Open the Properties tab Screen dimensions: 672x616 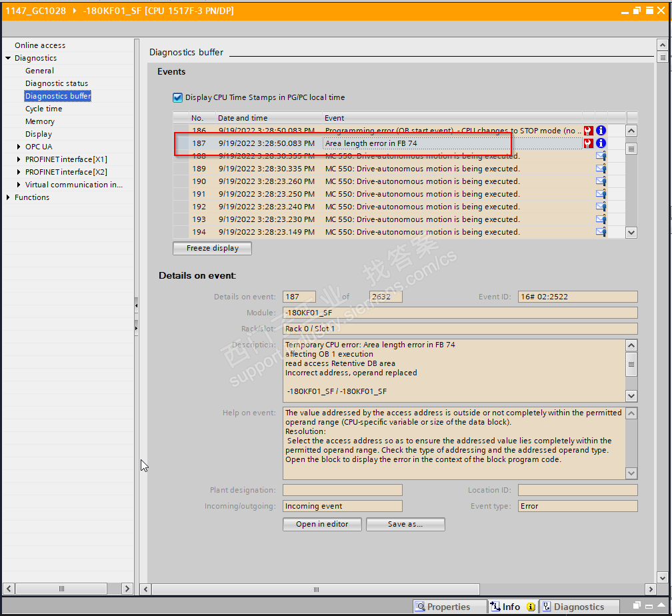pyautogui.click(x=449, y=607)
